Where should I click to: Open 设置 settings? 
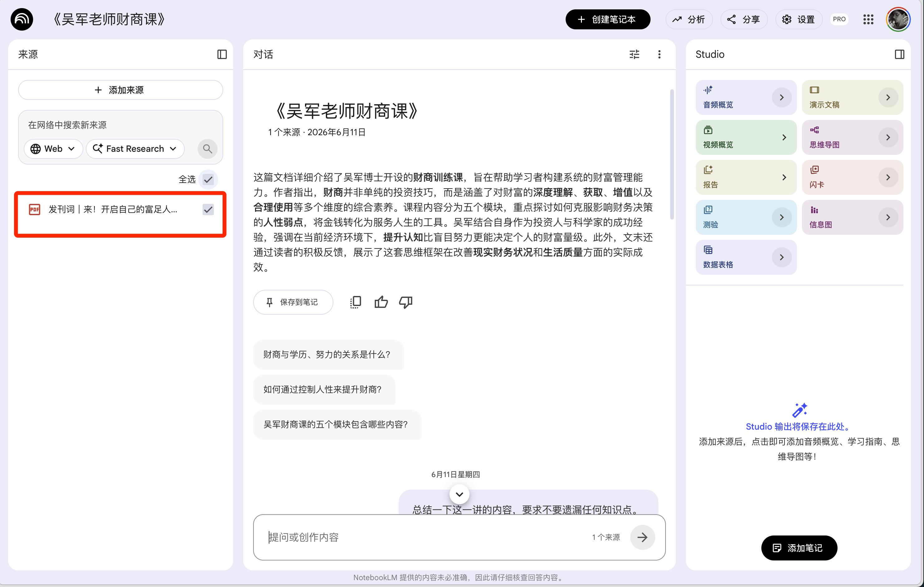coord(799,19)
